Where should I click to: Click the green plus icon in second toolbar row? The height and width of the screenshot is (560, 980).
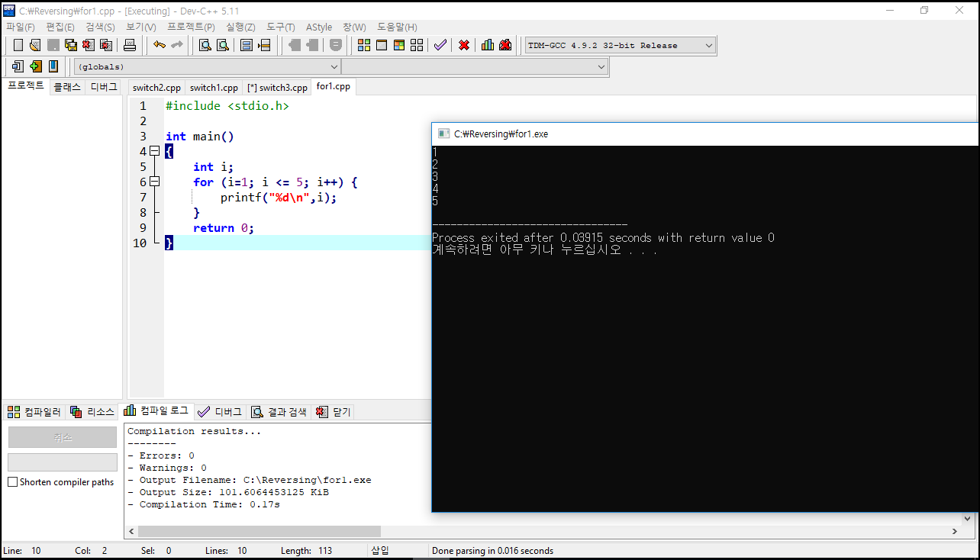pos(35,66)
